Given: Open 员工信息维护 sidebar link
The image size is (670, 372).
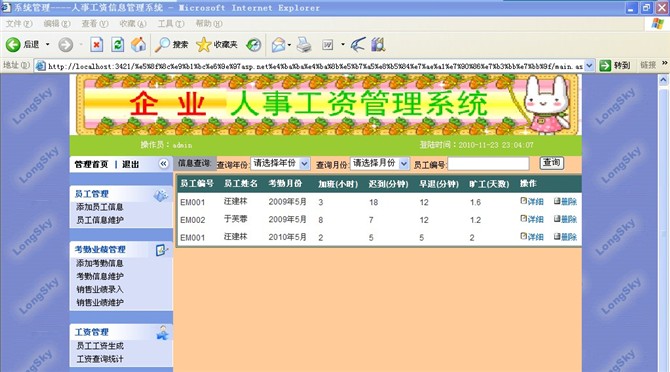Looking at the screenshot, I should [x=100, y=220].
